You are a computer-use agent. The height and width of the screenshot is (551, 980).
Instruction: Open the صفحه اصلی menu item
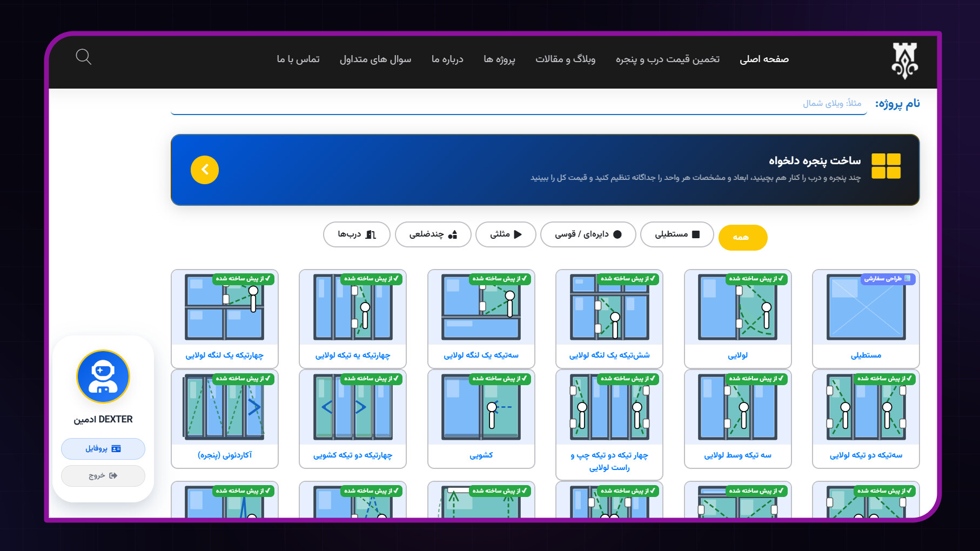coord(764,59)
